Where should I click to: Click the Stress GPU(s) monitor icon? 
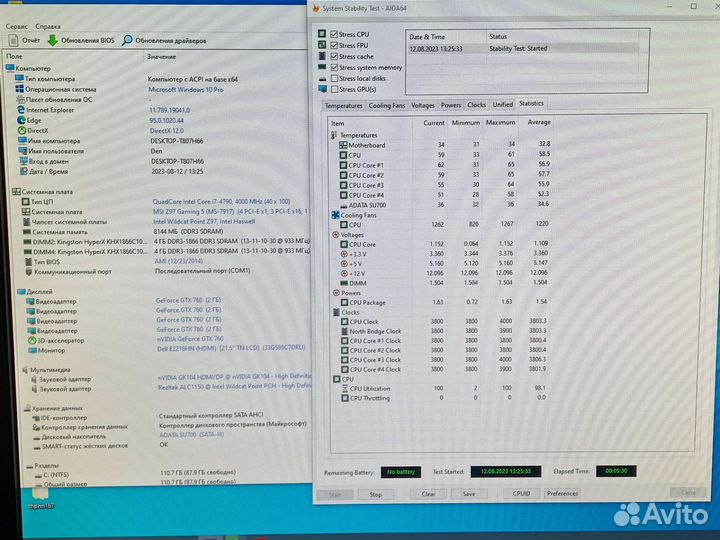point(322,89)
